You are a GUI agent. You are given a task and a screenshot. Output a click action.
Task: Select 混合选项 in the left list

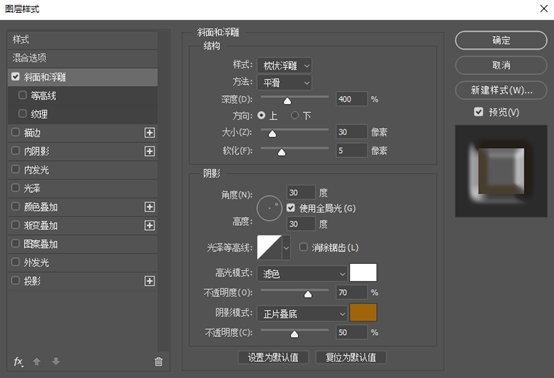point(83,58)
